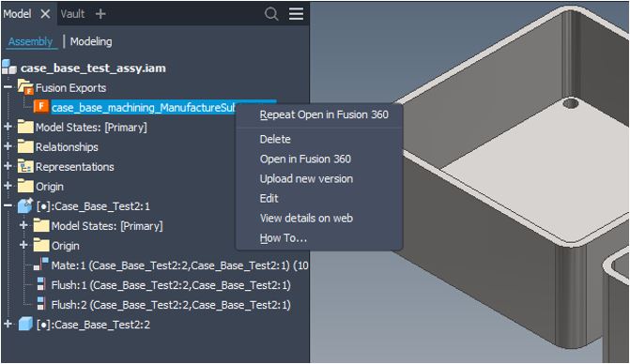Add a new browser panel with plus icon
Viewport: 630px width, 364px height.
click(100, 14)
